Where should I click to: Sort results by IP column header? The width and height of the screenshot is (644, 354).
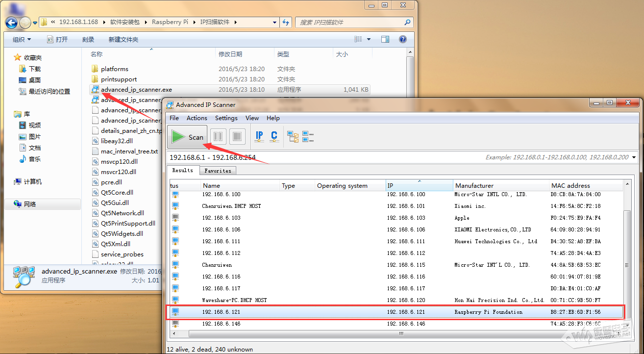tap(419, 185)
